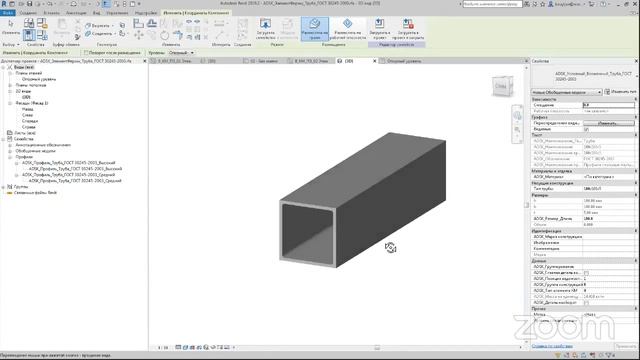Viewport: 640px width, 360px height.
Task: Collapse the Виды (все) tree node
Action: coord(3,67)
